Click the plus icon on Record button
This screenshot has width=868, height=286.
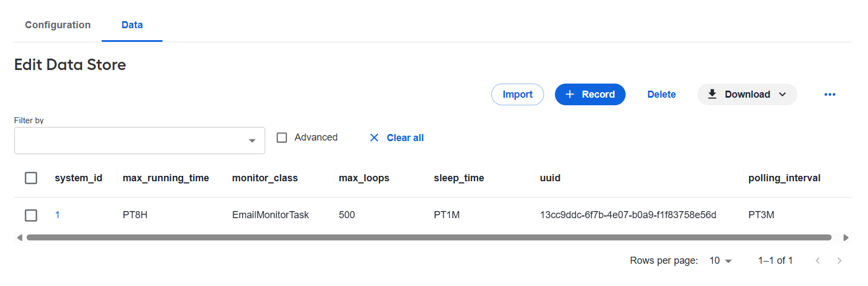point(570,94)
